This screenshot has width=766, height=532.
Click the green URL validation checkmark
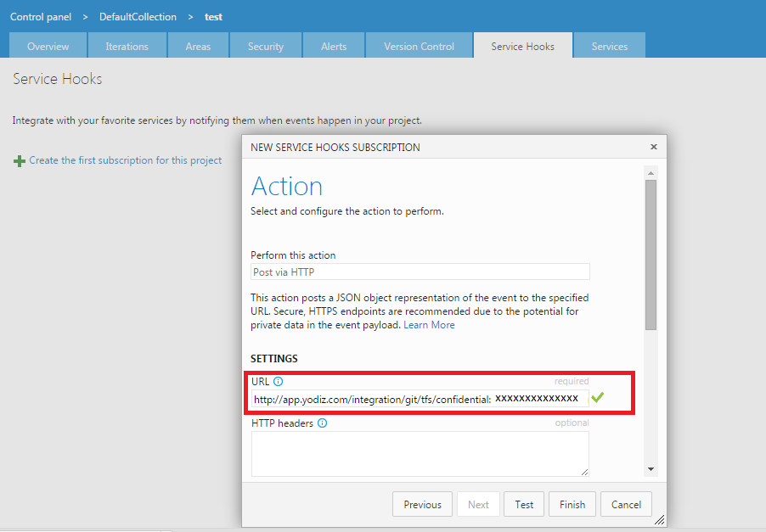(x=598, y=397)
